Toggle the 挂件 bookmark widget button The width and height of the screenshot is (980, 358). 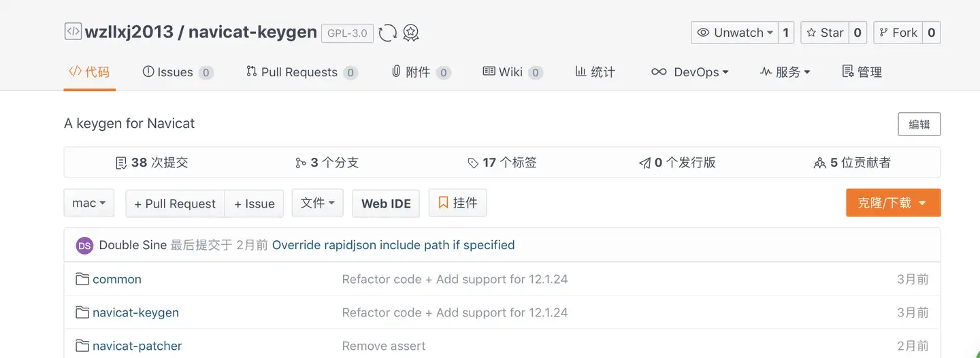click(x=457, y=203)
